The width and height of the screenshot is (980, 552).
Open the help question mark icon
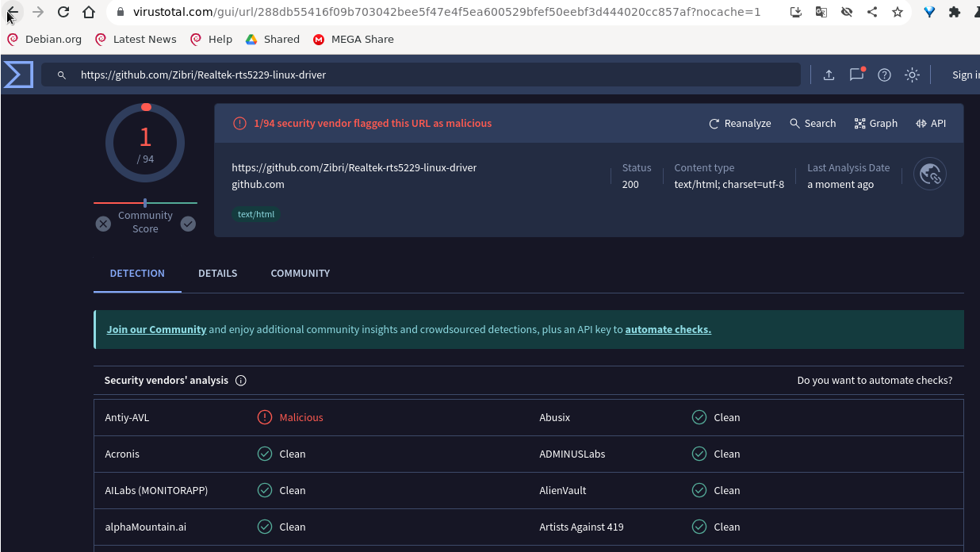click(x=884, y=75)
